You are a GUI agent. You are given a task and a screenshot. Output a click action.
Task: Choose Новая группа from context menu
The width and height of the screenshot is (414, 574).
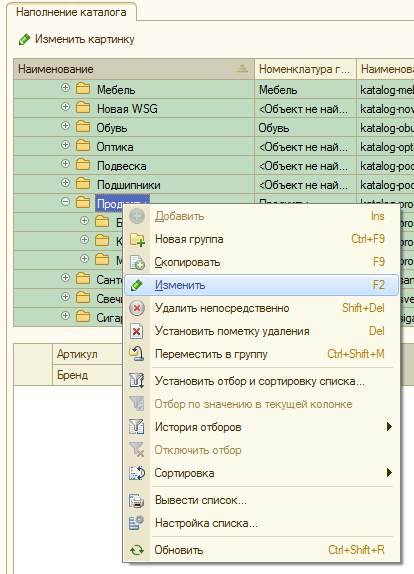(x=261, y=239)
